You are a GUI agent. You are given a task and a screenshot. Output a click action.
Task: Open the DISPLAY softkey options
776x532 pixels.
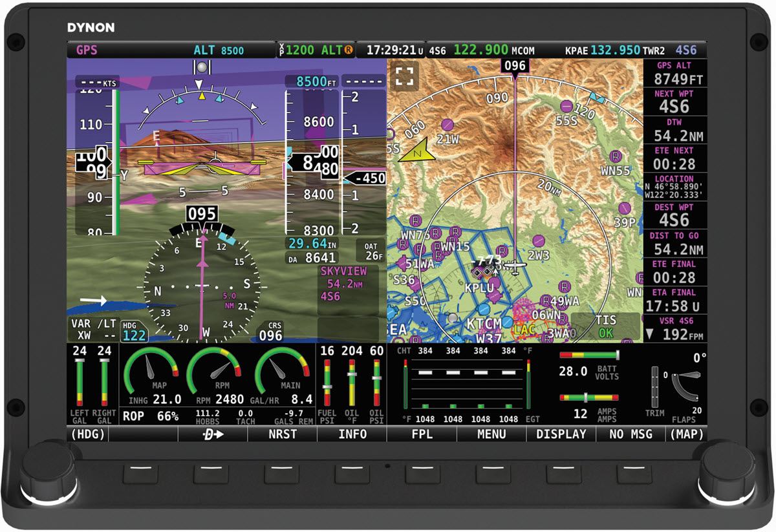click(561, 434)
